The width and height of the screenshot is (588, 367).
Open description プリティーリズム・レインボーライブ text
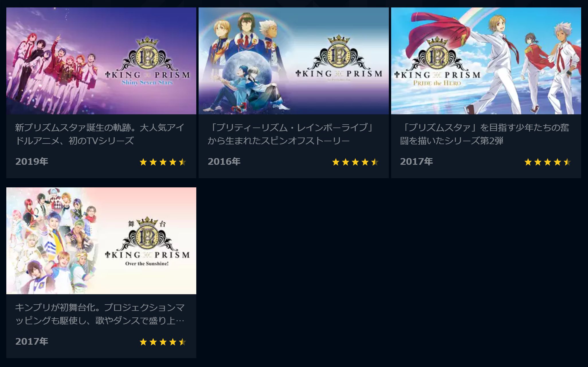291,134
